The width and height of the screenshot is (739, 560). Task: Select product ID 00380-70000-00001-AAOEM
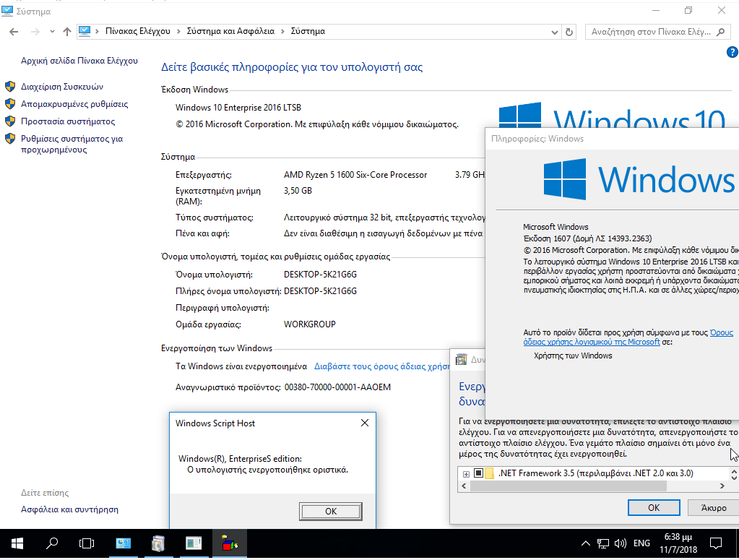click(x=337, y=387)
